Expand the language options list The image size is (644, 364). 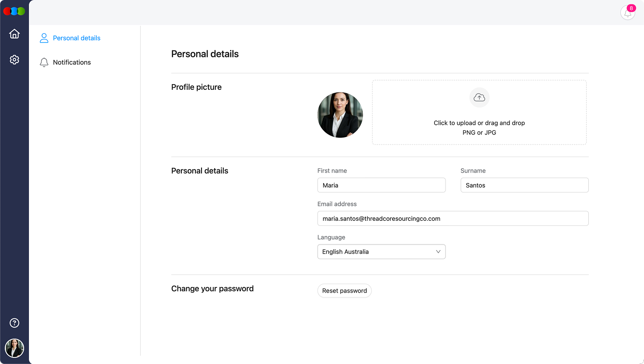381,251
